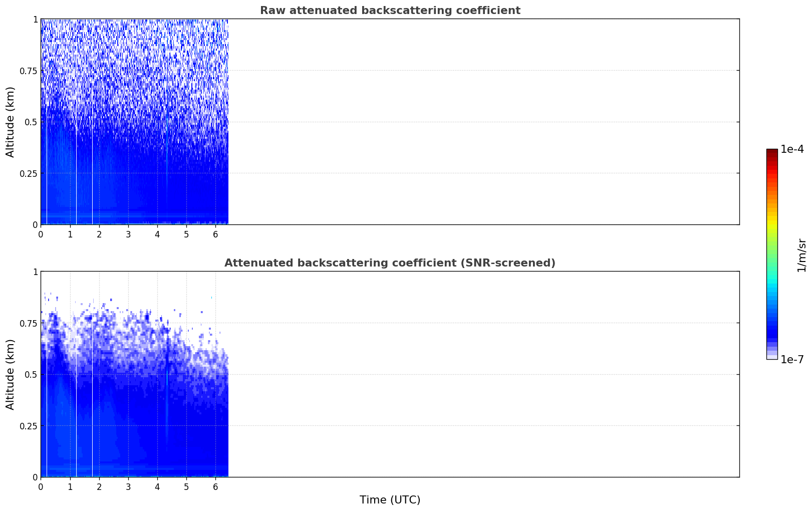The height and width of the screenshot is (511, 812).
Task: Click time tick '5' under the raw plot
Action: click(186, 234)
